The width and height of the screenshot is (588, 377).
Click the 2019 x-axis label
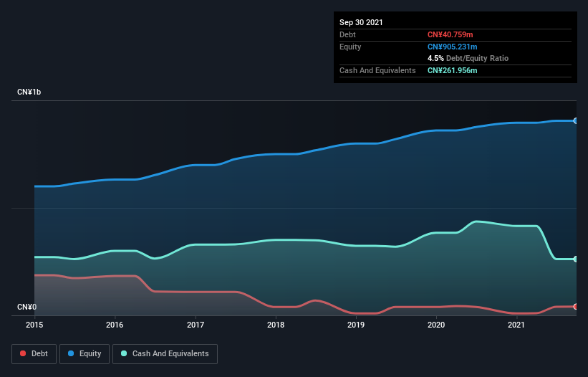(x=356, y=325)
